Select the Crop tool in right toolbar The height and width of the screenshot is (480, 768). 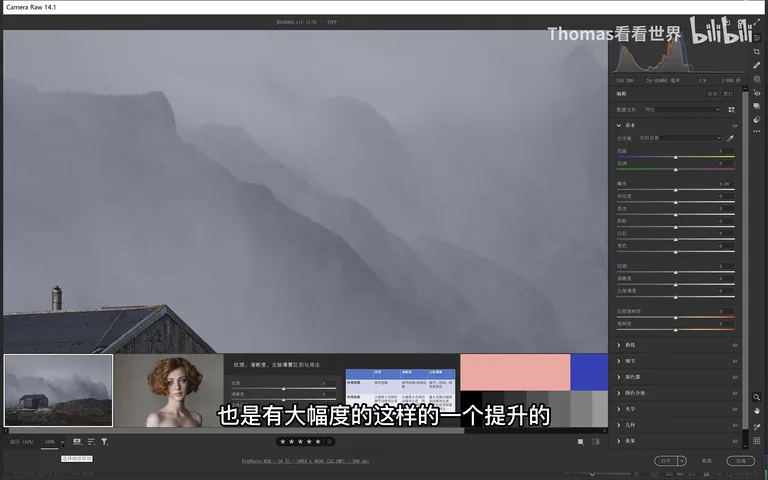757,51
